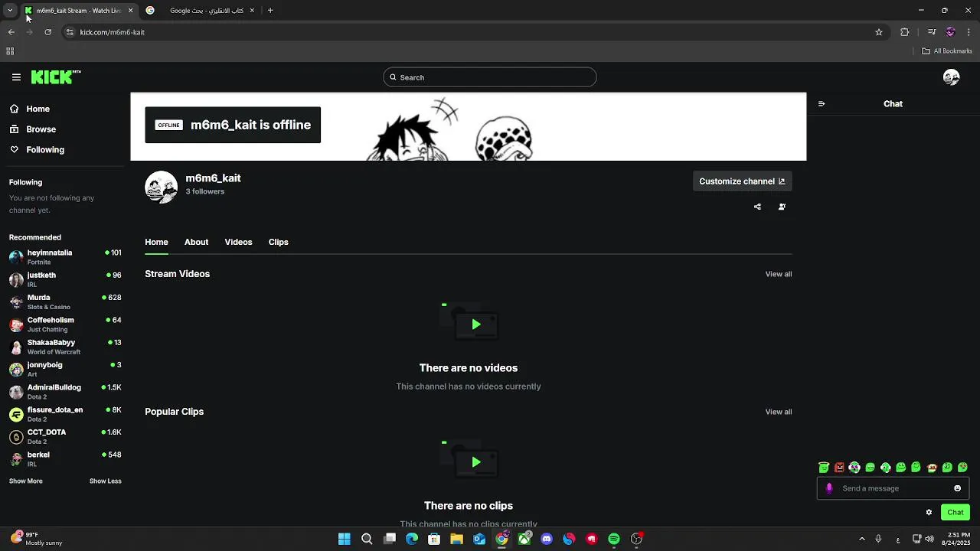Open File Explorer from the taskbar

pos(457,539)
